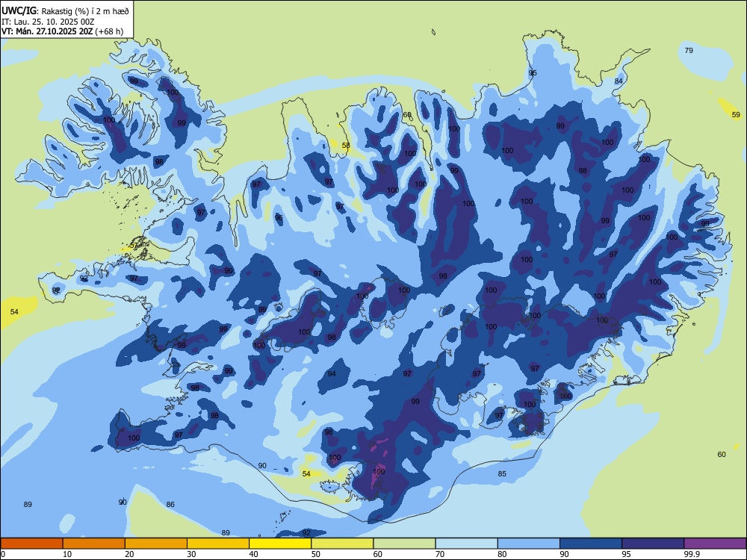
Task: Click the golden 30–40 legend swatch
Action: coord(218,544)
